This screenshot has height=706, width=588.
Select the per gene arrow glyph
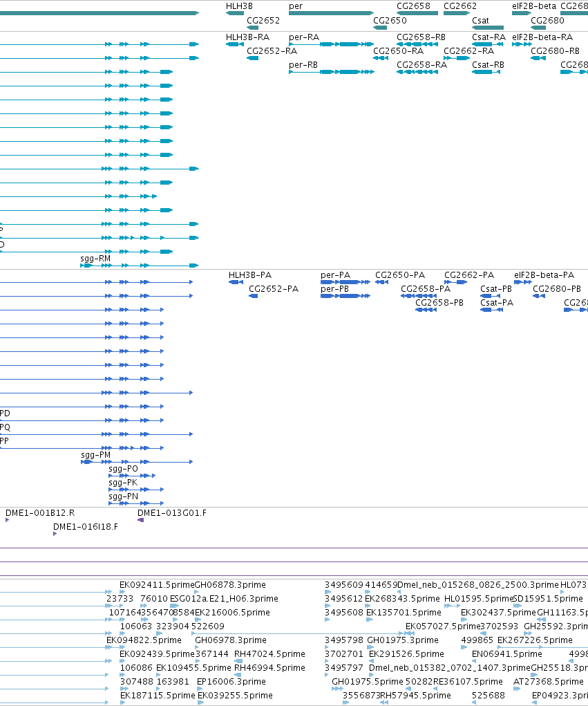pyautogui.click(x=331, y=13)
